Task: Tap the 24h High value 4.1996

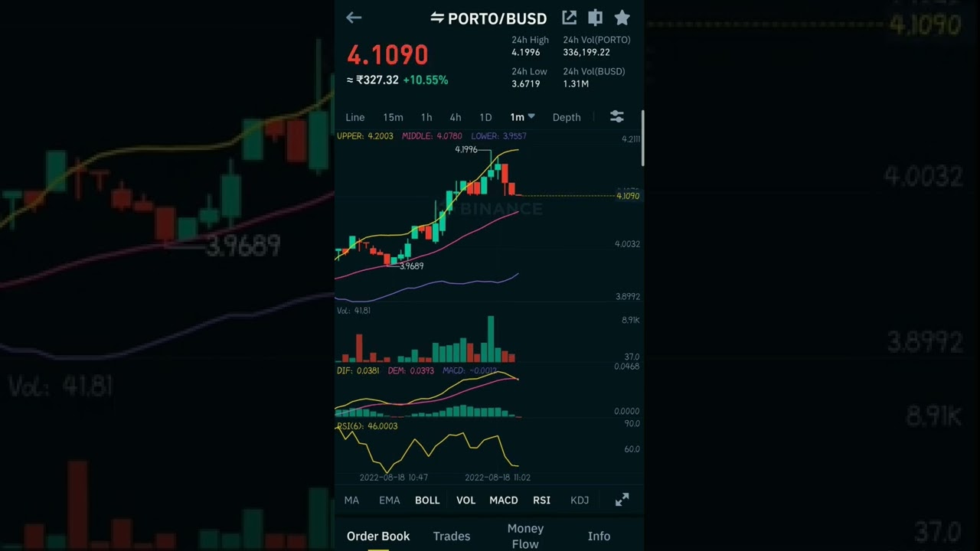Action: click(x=525, y=52)
